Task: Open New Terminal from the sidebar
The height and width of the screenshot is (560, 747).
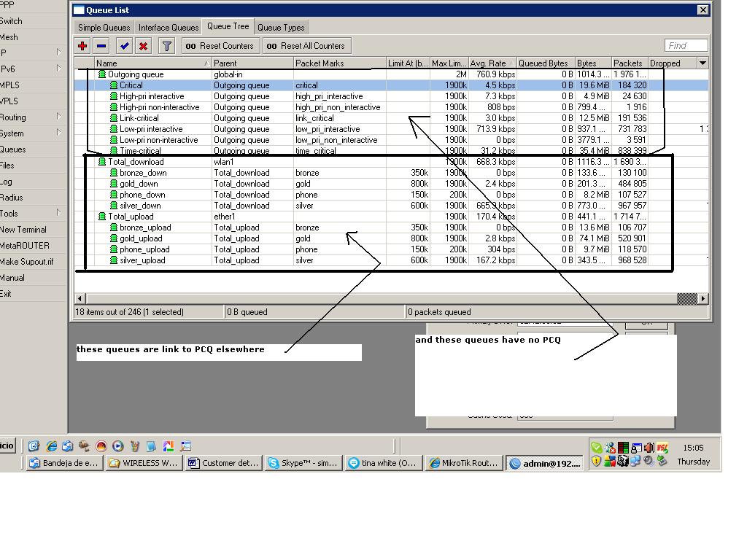Action: [31, 230]
